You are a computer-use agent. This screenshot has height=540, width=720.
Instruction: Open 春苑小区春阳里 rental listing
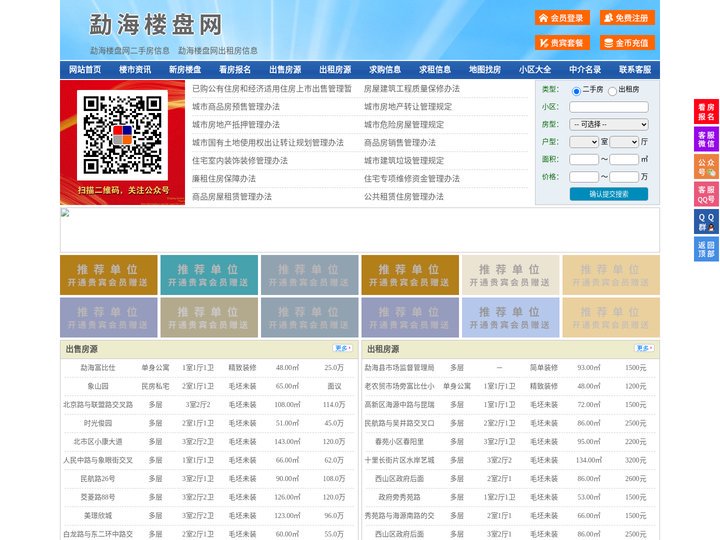399,441
